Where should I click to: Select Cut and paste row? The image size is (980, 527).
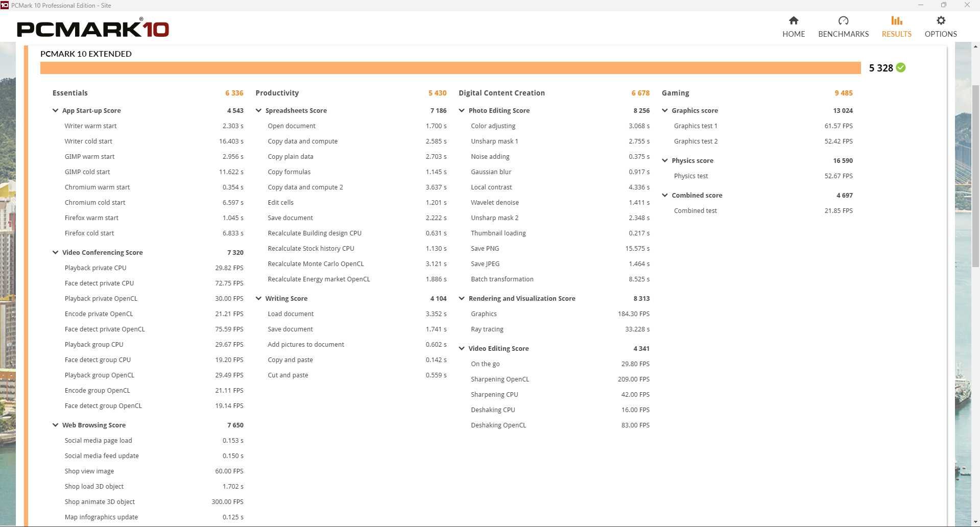coord(357,375)
